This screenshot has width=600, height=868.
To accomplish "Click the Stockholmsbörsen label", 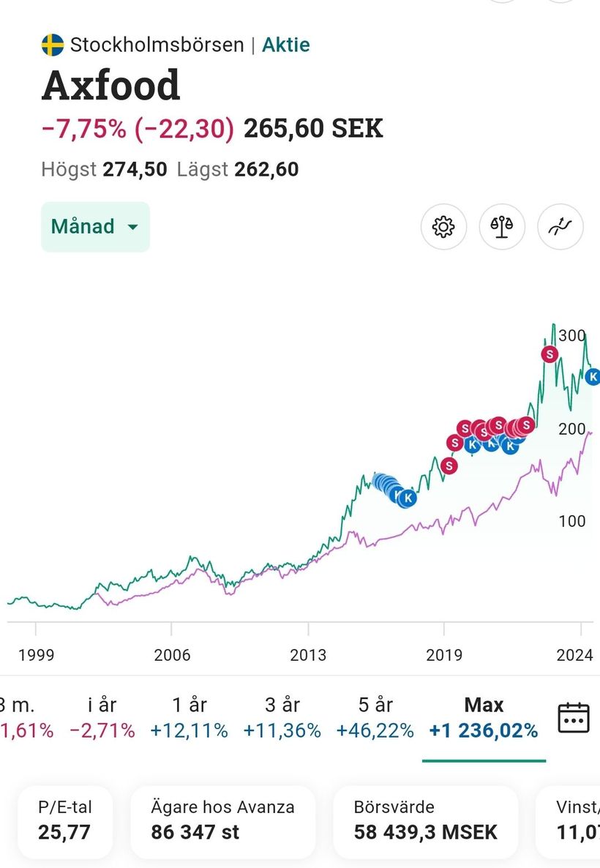I will [157, 45].
